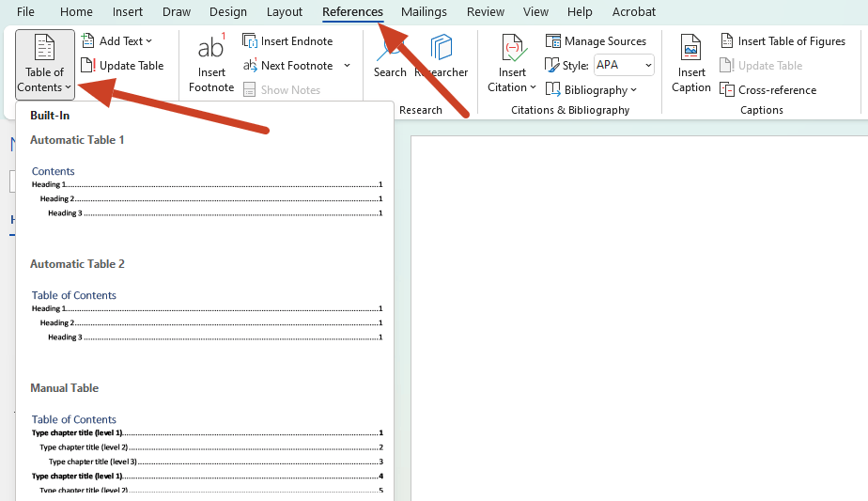Click Show Notes in Footnotes group

[x=282, y=90]
